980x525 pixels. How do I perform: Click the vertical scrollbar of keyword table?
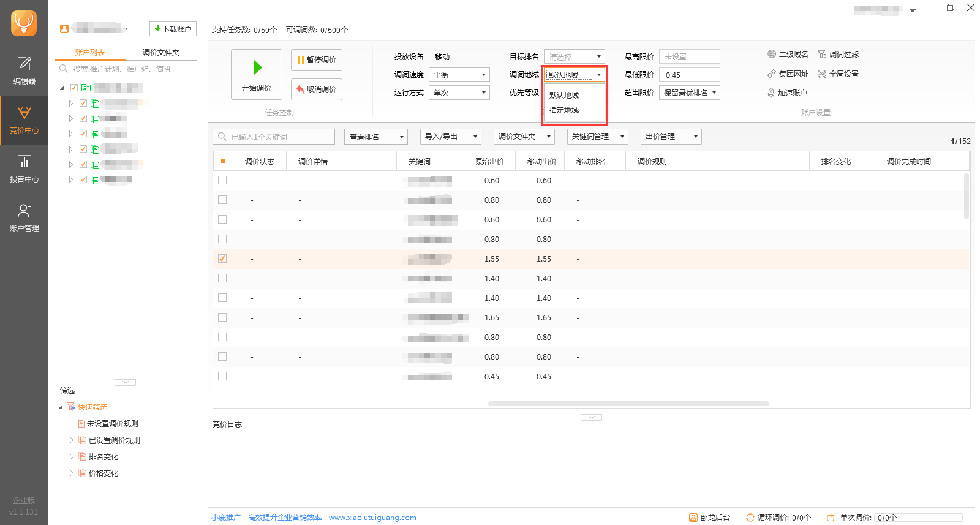pos(967,196)
